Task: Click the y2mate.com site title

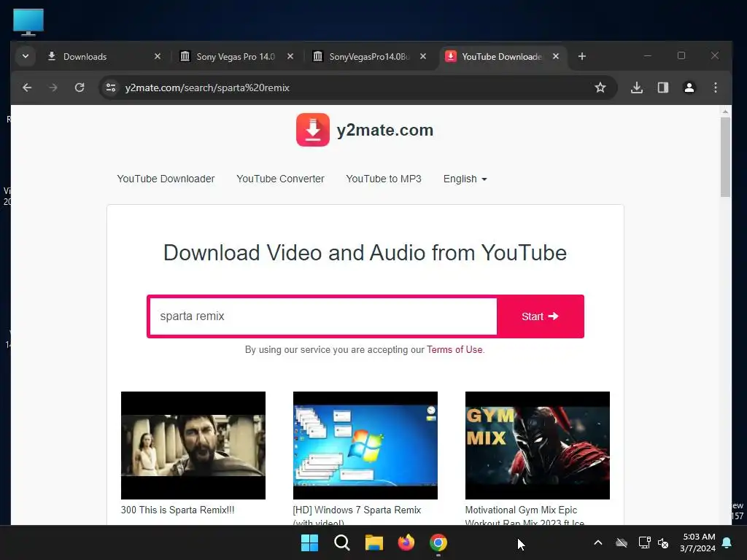Action: click(385, 130)
